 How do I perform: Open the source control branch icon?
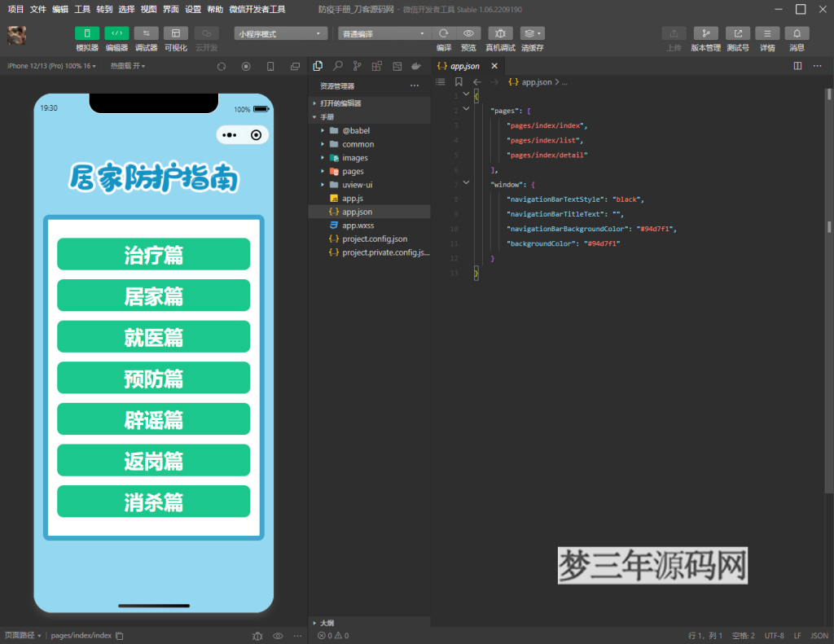point(357,66)
